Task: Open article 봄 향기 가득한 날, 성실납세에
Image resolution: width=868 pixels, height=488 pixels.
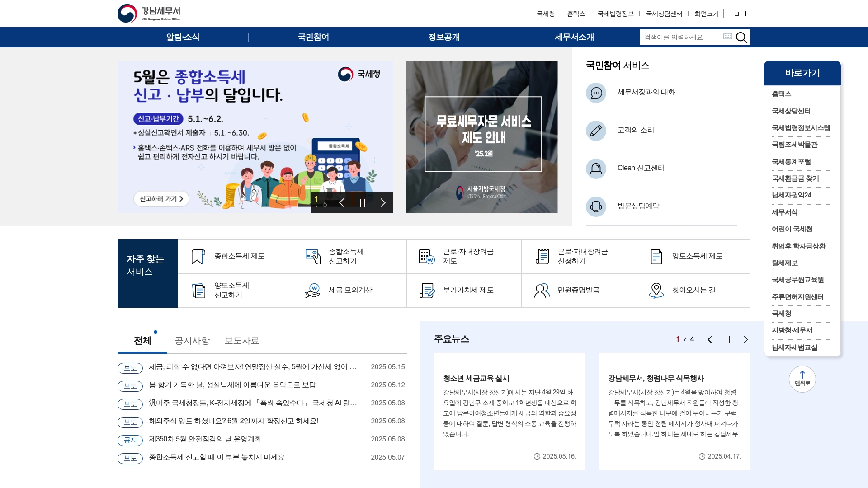Action: coord(232,385)
